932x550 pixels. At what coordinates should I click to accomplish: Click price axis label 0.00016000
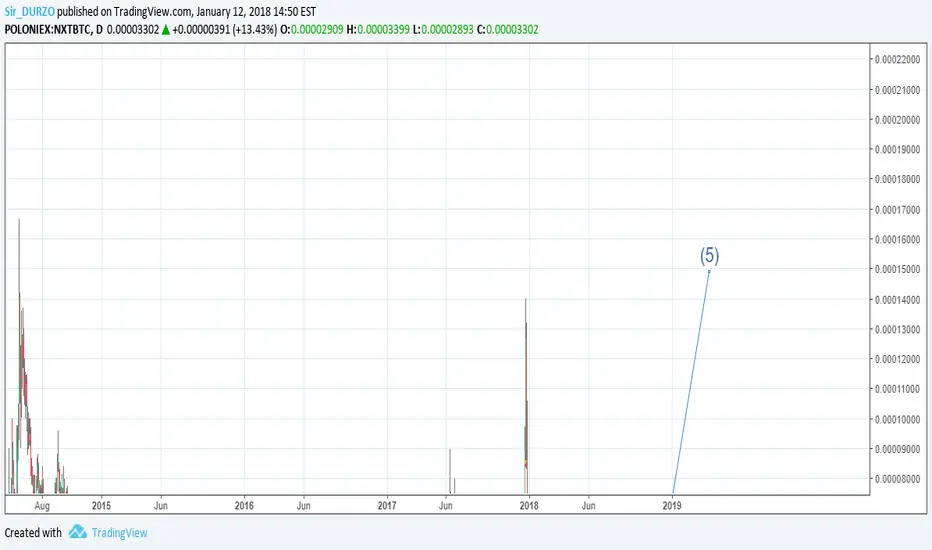click(x=898, y=239)
